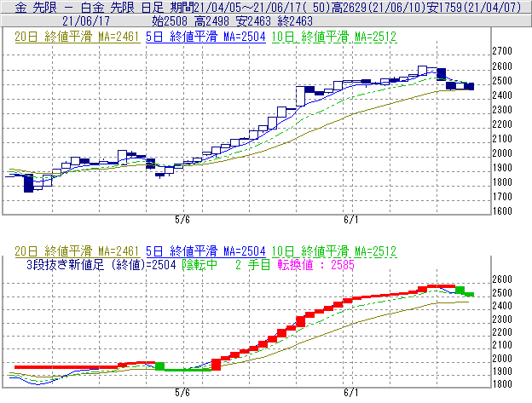
Task: Click the period high value 高2629(21/06/10)
Action: point(379,7)
